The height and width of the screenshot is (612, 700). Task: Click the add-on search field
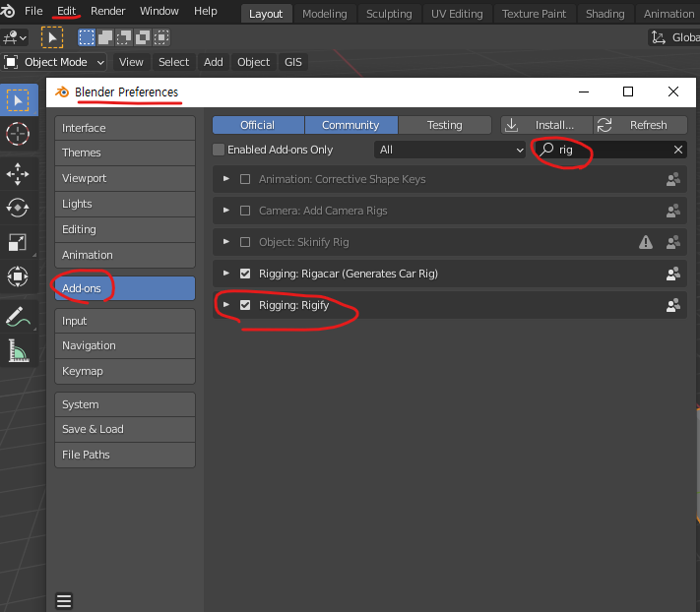(x=608, y=150)
